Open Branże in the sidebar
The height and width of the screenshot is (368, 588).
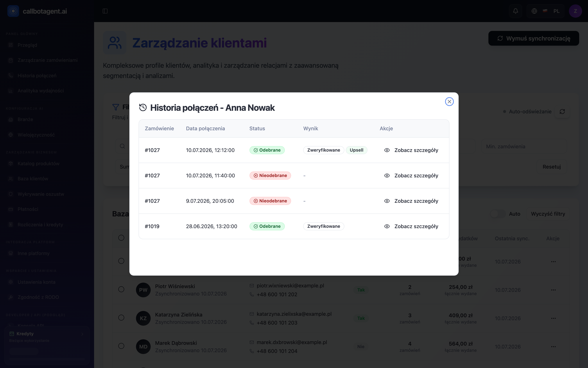click(47, 119)
